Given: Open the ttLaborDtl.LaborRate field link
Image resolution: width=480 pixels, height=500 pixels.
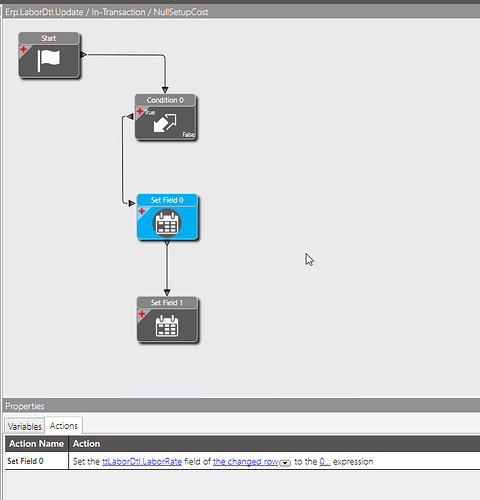Looking at the screenshot, I should tap(142, 462).
